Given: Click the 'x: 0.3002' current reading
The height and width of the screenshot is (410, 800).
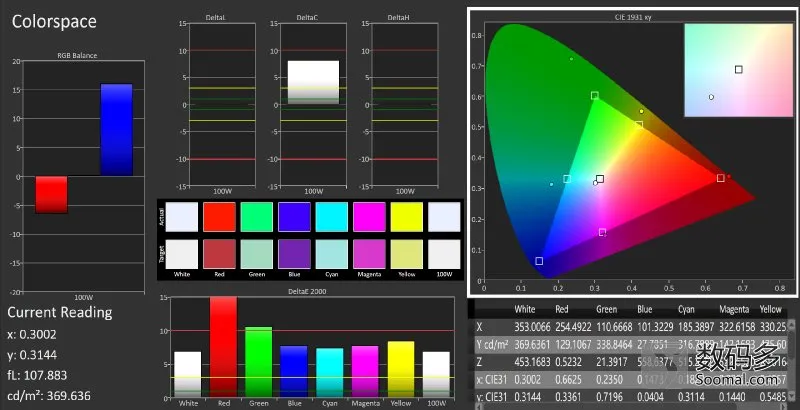Looking at the screenshot, I should pyautogui.click(x=32, y=335).
